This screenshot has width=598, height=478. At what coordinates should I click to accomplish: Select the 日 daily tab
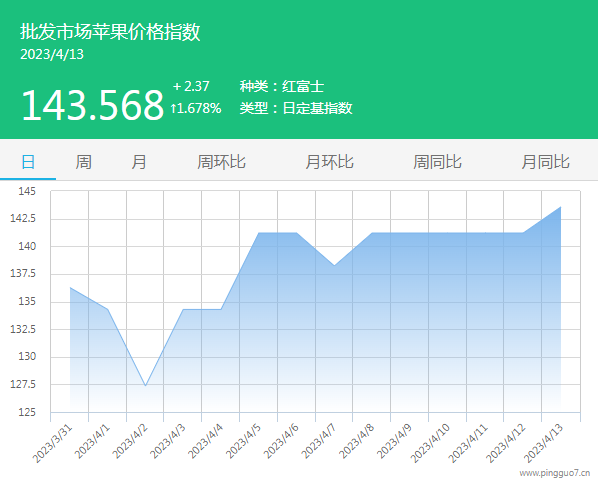pos(28,162)
